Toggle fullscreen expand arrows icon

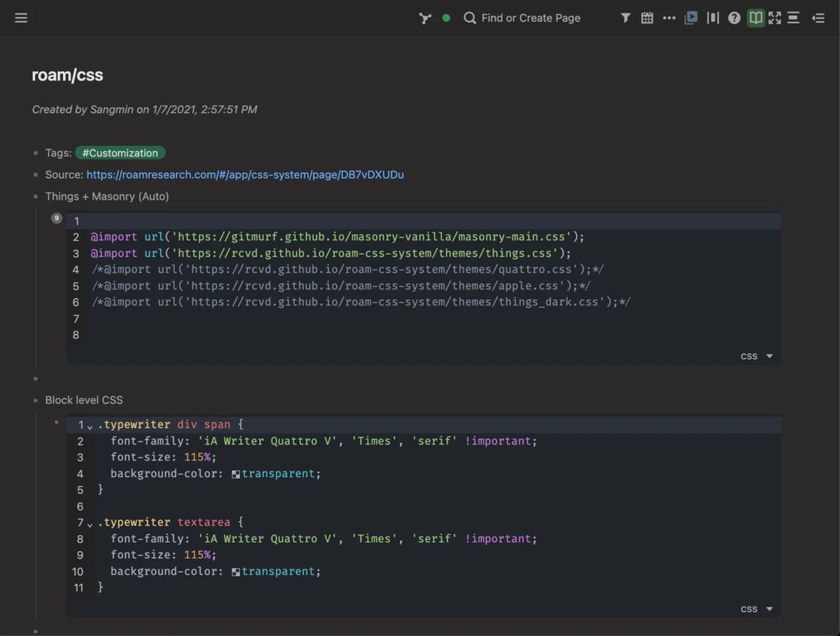(x=774, y=18)
